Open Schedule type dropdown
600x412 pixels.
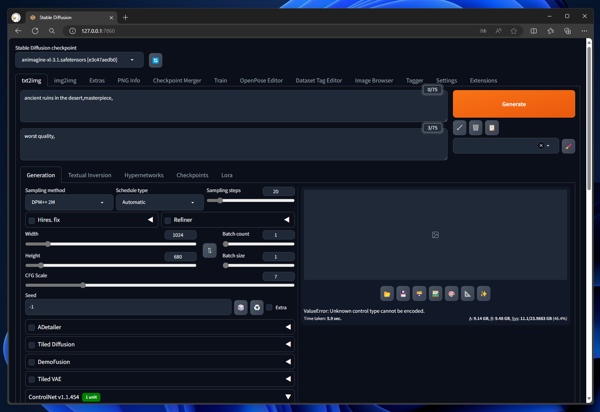pos(160,202)
